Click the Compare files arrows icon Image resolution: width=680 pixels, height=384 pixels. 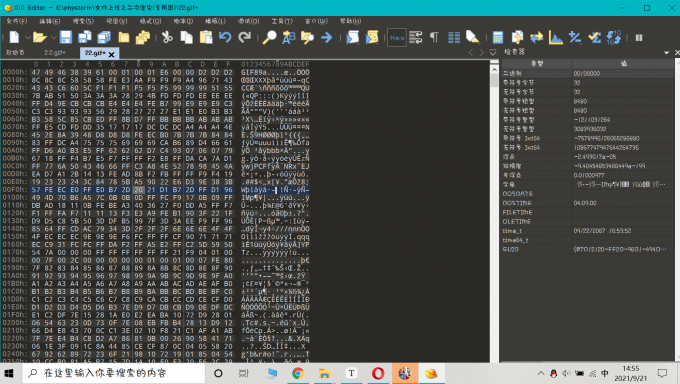click(536, 37)
